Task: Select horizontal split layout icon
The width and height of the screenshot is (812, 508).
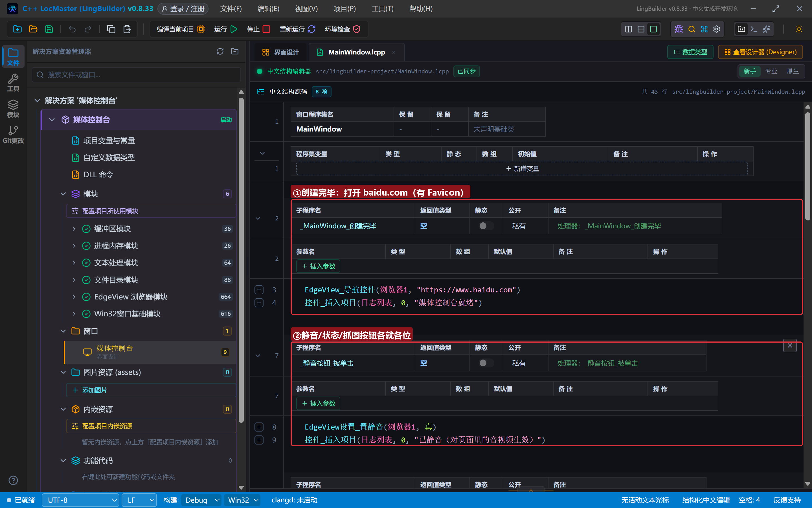Action: [x=641, y=29]
